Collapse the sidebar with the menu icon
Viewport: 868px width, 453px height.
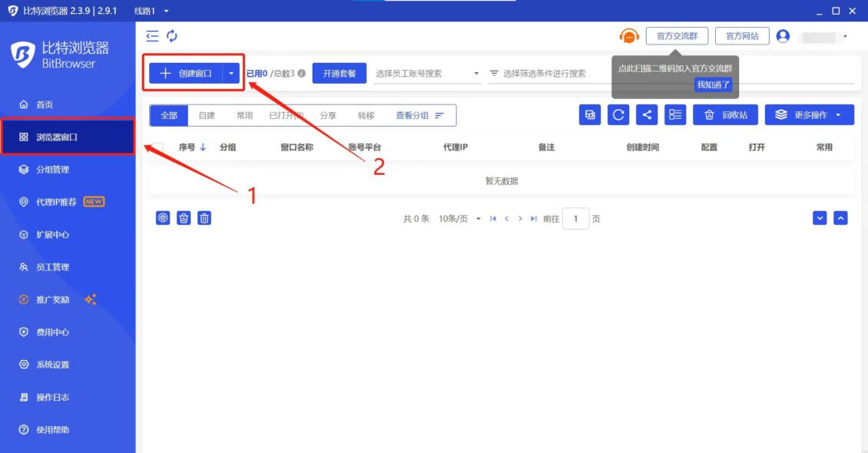tap(153, 36)
